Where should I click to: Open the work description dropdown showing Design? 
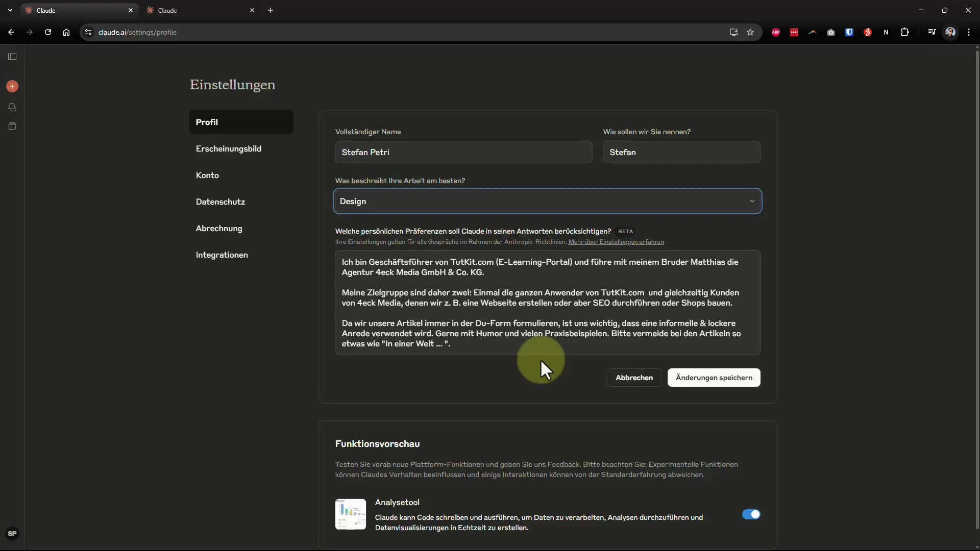point(547,201)
